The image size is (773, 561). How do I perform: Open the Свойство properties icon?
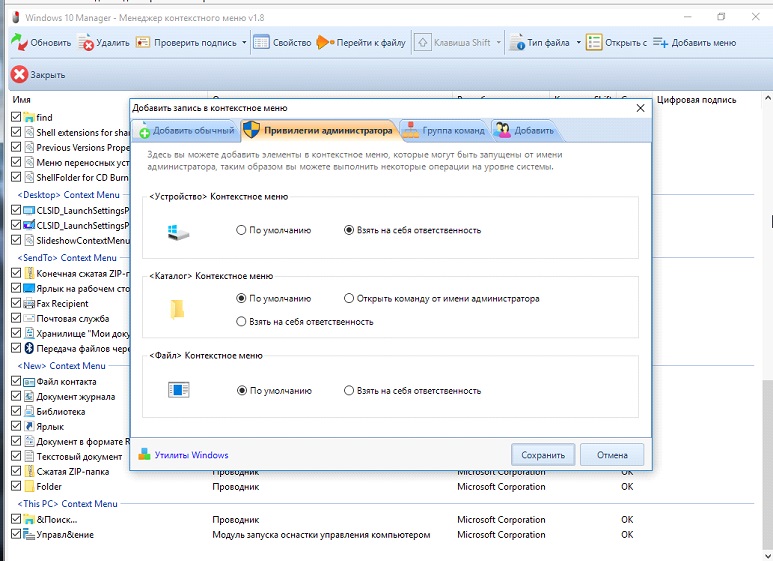click(x=261, y=42)
